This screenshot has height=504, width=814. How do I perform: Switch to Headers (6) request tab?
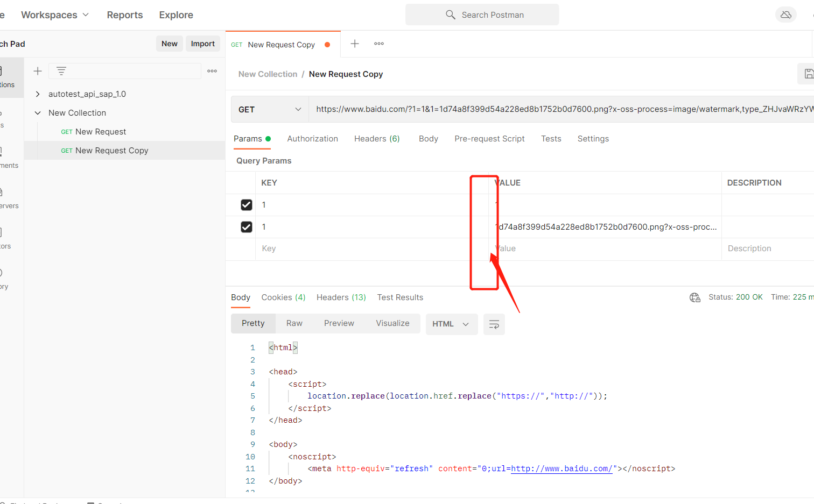[x=377, y=139]
